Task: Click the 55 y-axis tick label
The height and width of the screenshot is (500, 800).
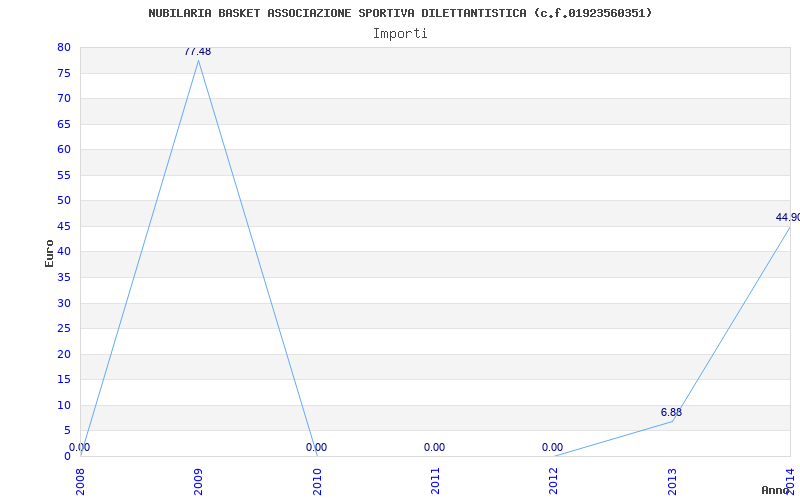Action: [64, 176]
